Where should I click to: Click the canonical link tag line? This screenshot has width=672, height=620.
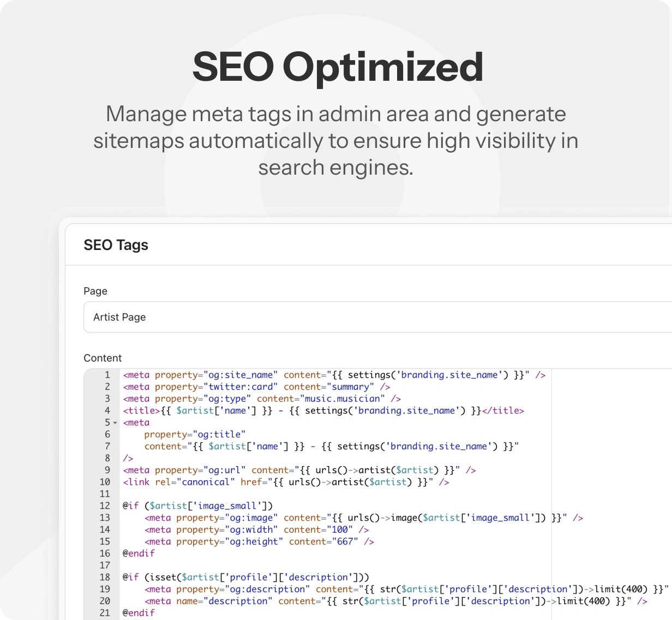(x=285, y=482)
